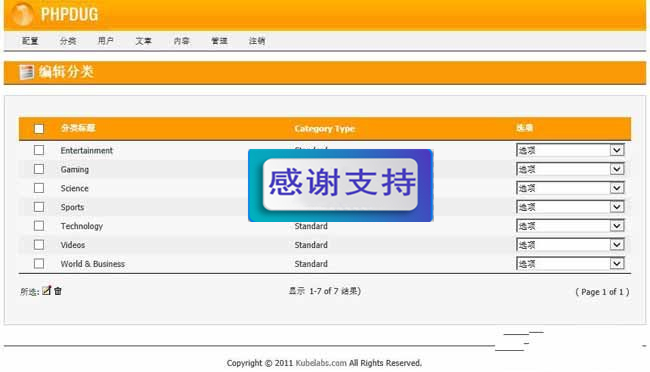Screen dimensions: 650x372
Task: Toggle the select-all checkbox in table header
Action: (39, 129)
